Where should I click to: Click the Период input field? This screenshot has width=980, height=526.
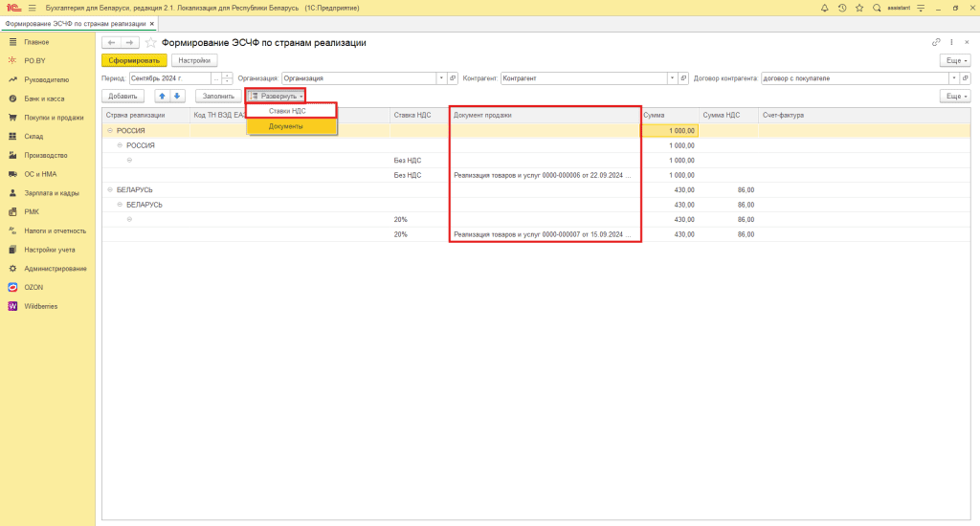point(169,78)
